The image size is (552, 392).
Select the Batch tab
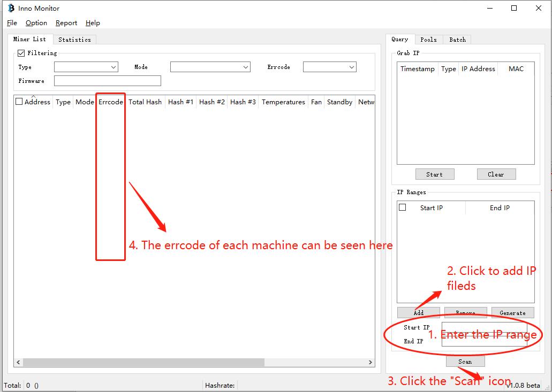(457, 40)
